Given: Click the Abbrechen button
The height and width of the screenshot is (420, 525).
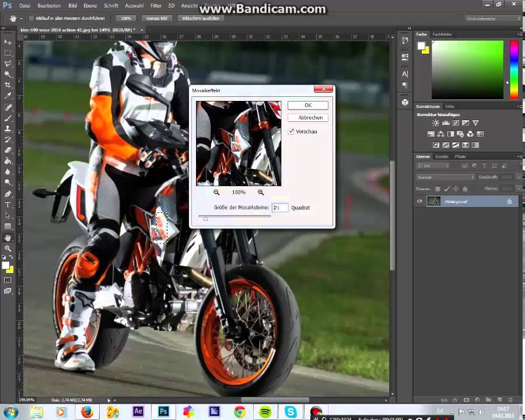Looking at the screenshot, I should 307,118.
